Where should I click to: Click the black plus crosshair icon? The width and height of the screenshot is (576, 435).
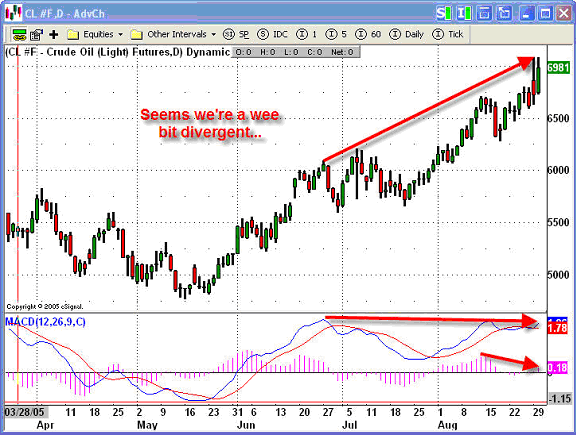[54, 35]
